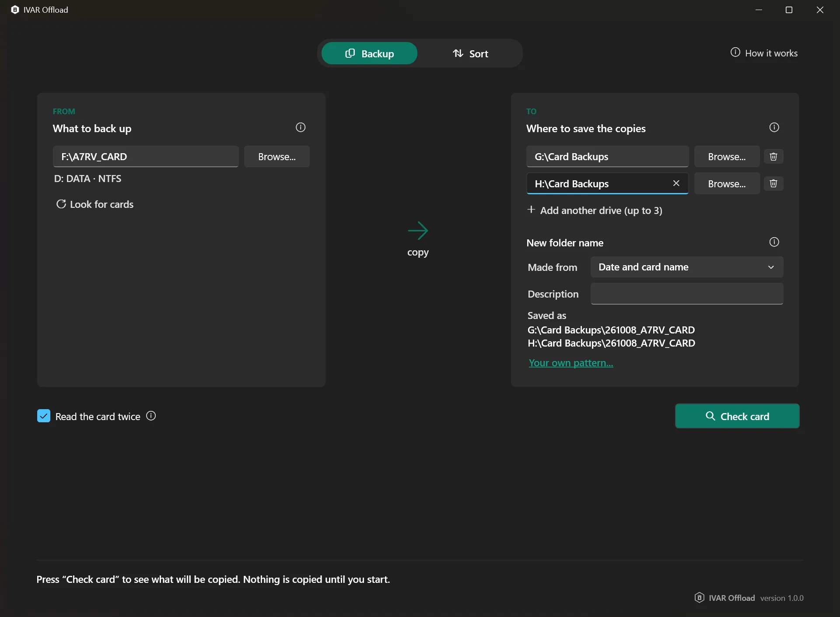840x617 pixels.
Task: Expand the Made from dropdown
Action: [x=687, y=267]
